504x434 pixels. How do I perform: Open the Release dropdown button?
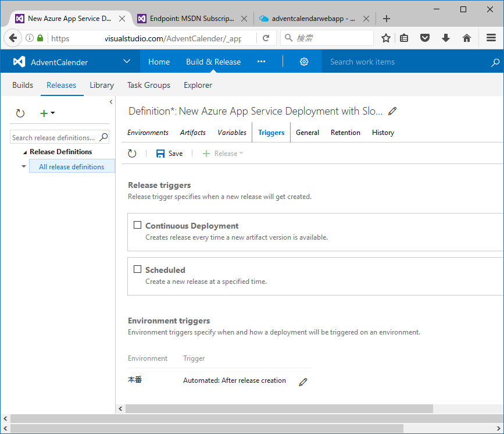click(223, 154)
